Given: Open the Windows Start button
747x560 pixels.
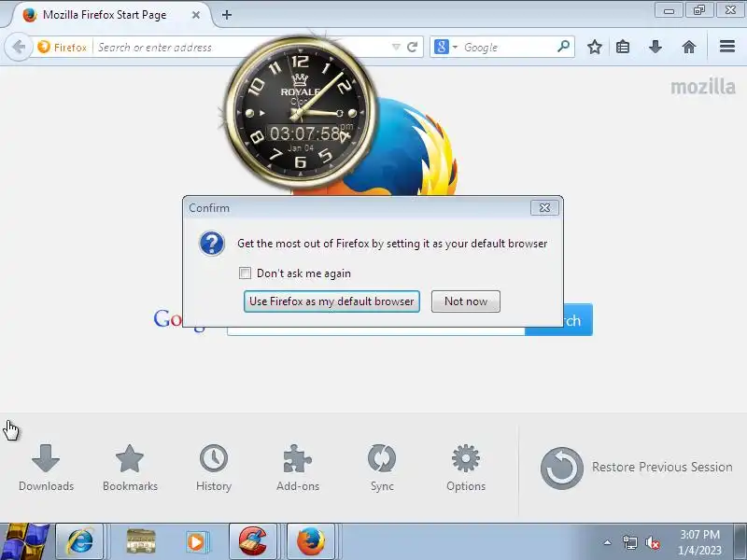Looking at the screenshot, I should click(x=24, y=542).
